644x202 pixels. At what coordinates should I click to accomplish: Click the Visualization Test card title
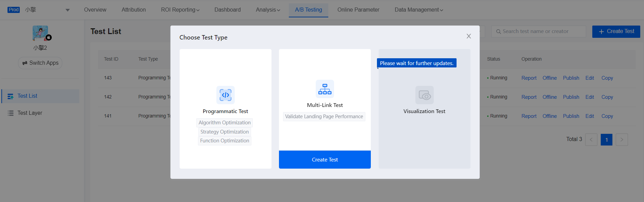point(424,111)
